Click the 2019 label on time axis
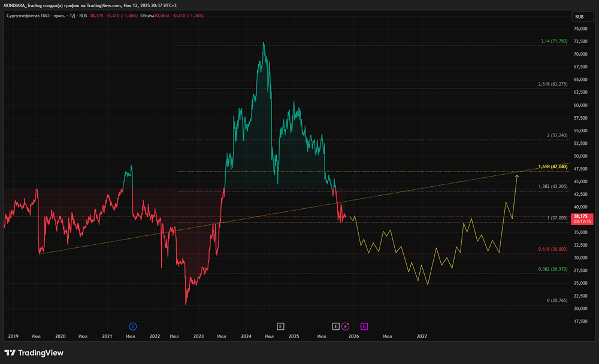The width and height of the screenshot is (599, 364). click(x=13, y=336)
